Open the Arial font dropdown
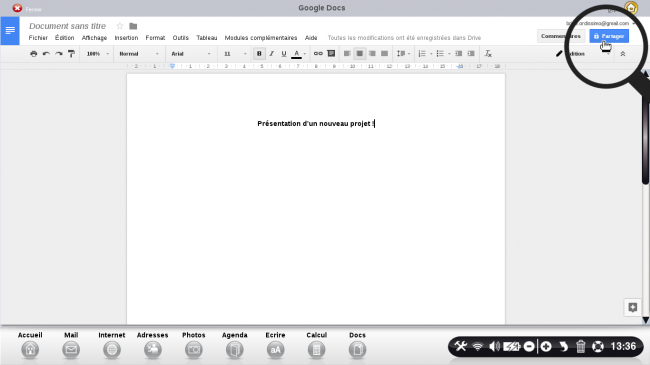This screenshot has height=365, width=650. (x=191, y=54)
